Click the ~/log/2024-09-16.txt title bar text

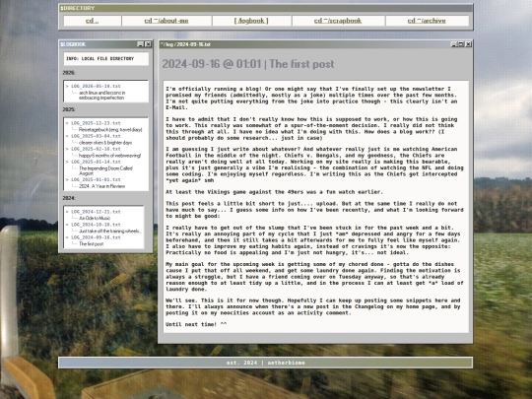coord(185,44)
